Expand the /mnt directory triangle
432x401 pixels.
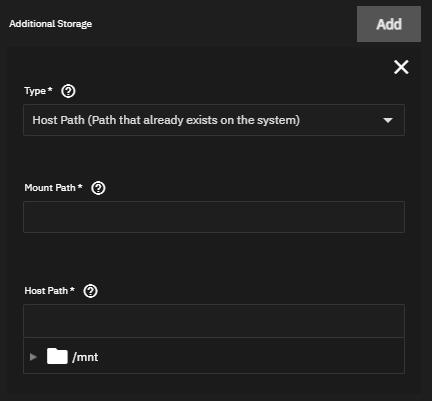[x=33, y=357]
